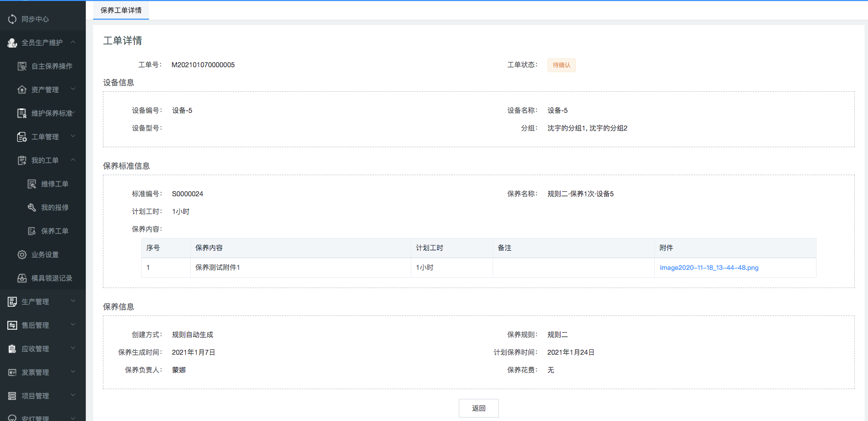The image size is (868, 421).
Task: Collapse the 我的工单 submenu arrow
Action: [x=73, y=160]
